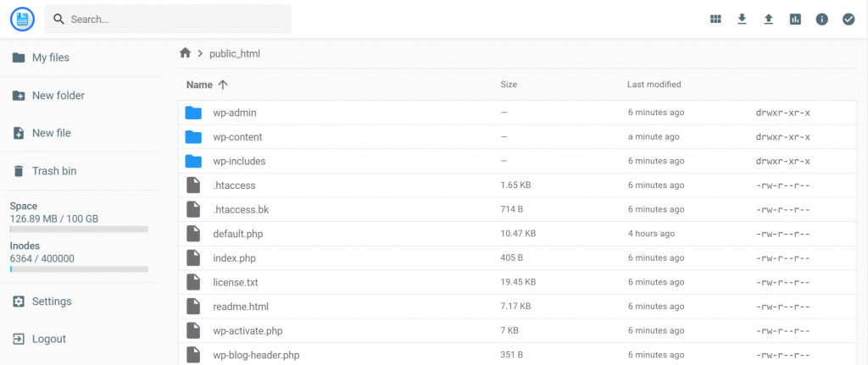This screenshot has height=365, width=868.
Task: Open My files in the sidebar
Action: pos(50,58)
